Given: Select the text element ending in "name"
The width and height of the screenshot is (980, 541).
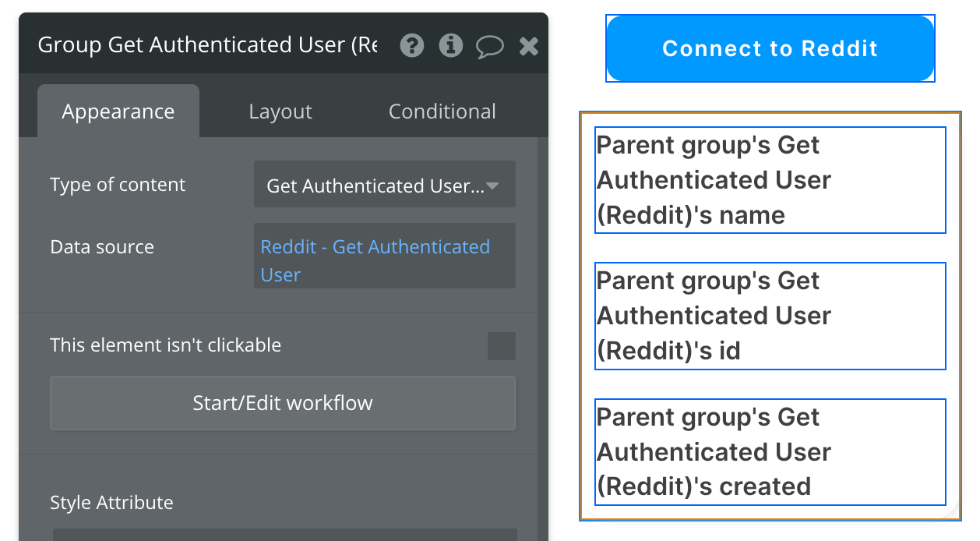Looking at the screenshot, I should click(770, 180).
